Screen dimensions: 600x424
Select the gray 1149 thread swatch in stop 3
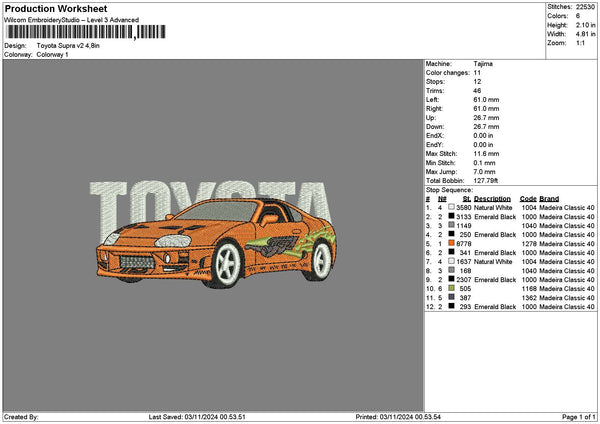(452, 225)
